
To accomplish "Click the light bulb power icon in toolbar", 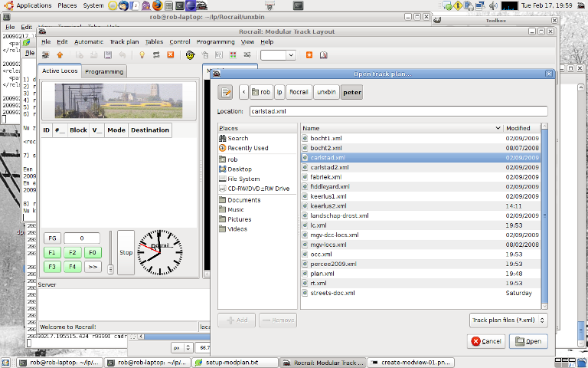I will point(142,55).
